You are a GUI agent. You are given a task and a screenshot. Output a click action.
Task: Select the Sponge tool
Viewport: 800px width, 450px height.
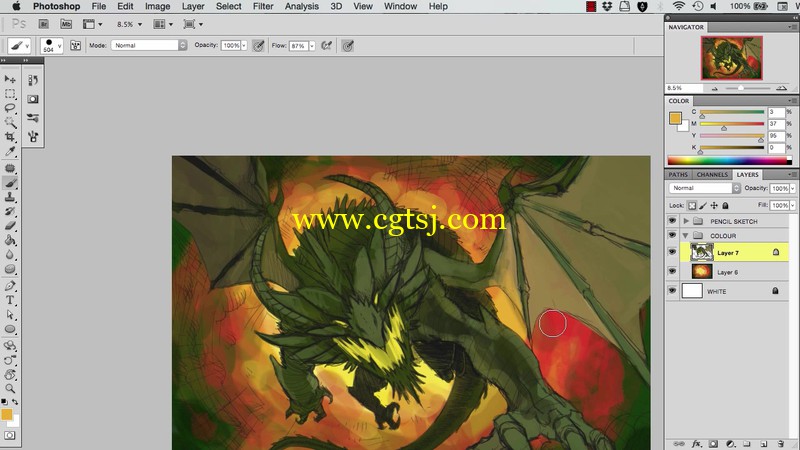pos(10,269)
